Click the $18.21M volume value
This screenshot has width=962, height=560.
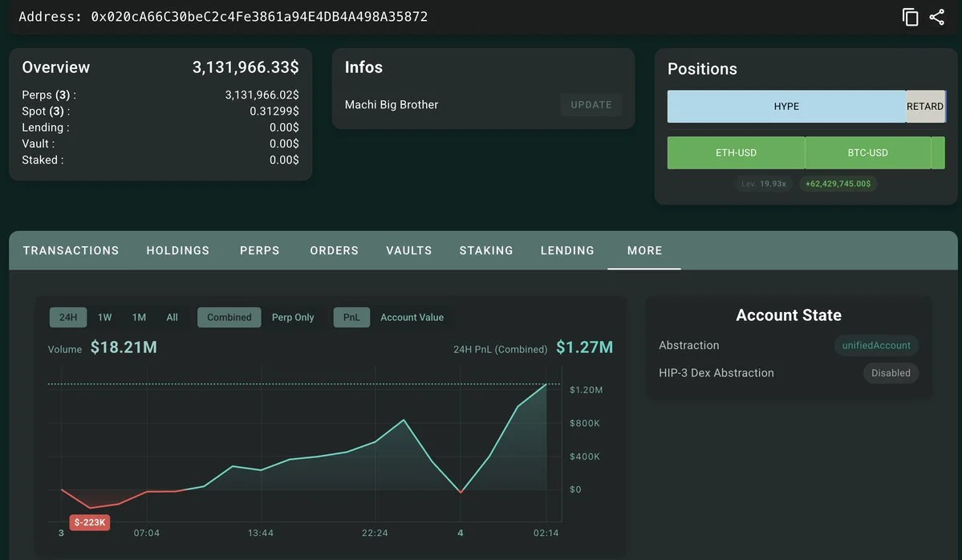[x=124, y=347]
